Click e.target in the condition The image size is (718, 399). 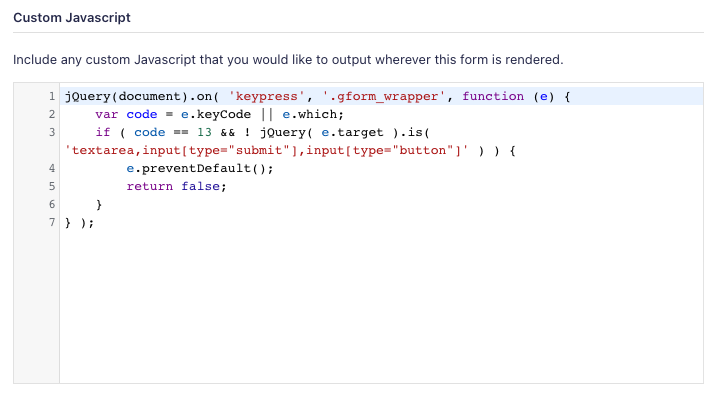(x=352, y=132)
